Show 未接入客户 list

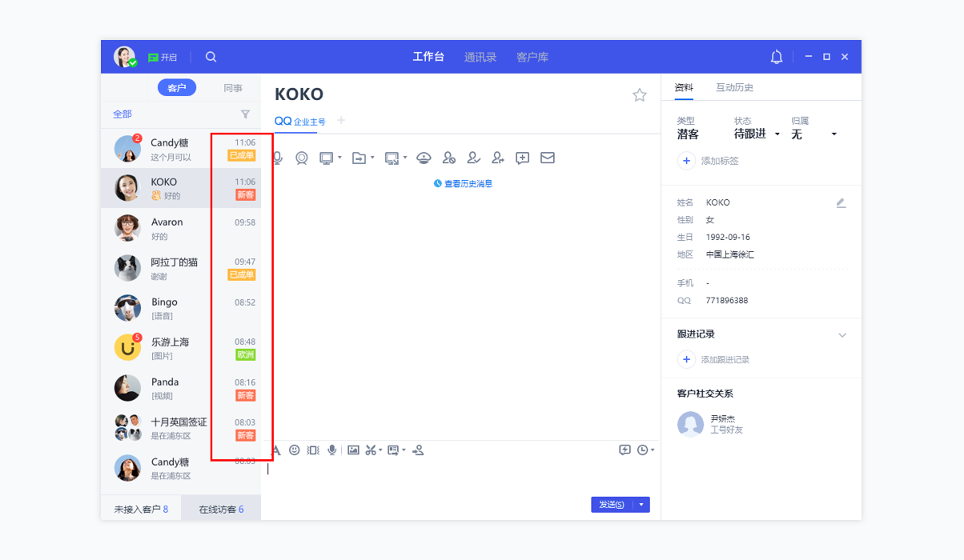point(141,509)
